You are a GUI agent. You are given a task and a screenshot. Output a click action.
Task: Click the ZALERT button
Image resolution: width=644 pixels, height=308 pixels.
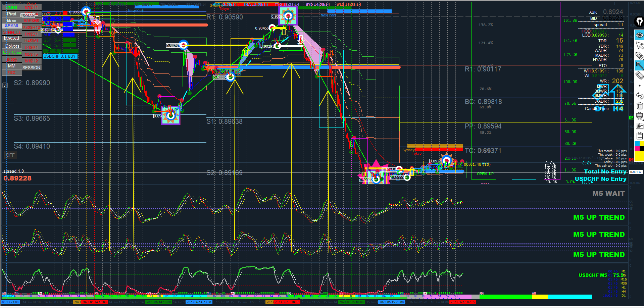click(x=12, y=7)
